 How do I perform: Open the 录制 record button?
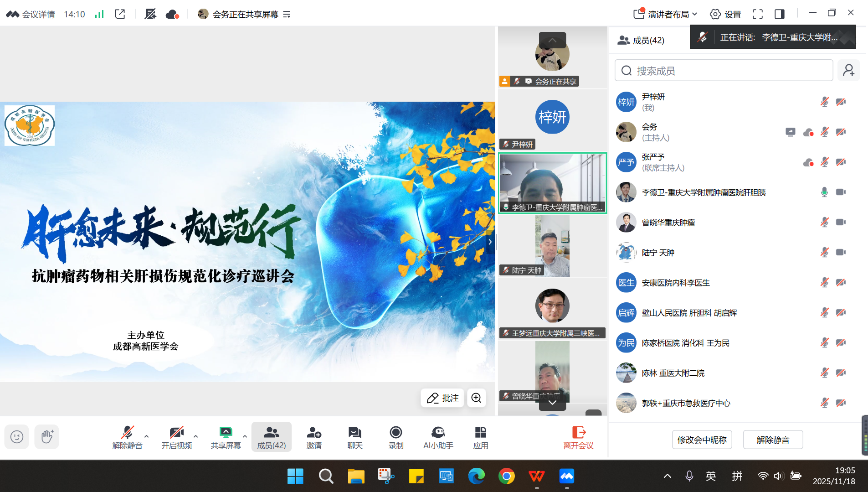pyautogui.click(x=395, y=437)
